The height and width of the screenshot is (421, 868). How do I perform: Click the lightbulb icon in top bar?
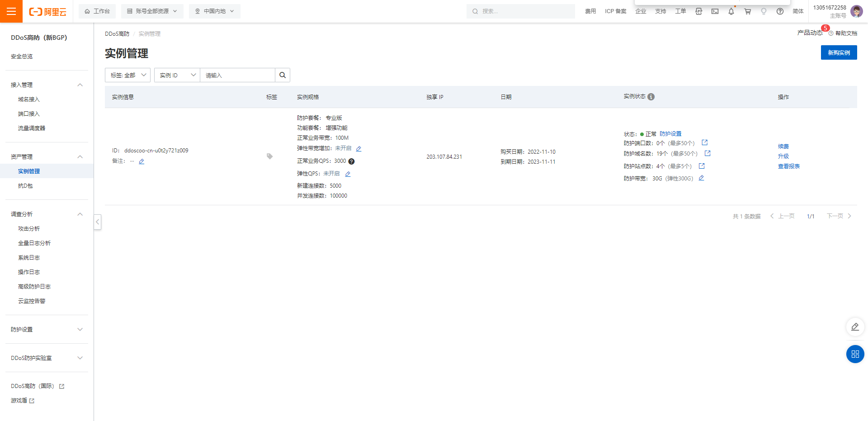point(764,11)
